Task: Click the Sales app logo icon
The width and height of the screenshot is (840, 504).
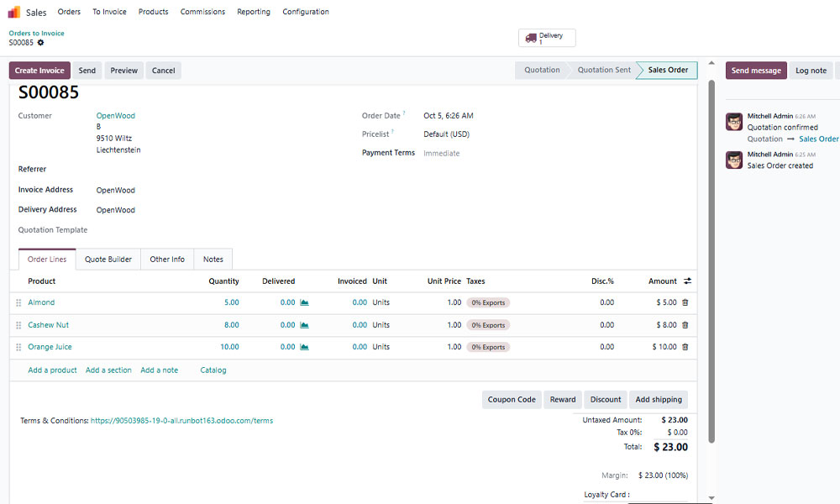Action: tap(13, 12)
